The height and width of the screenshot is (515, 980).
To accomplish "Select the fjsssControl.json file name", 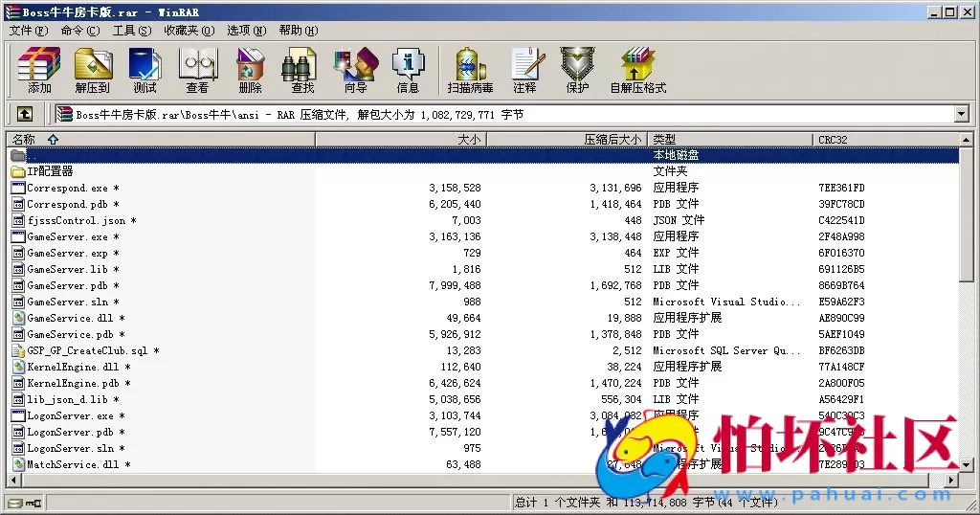I will coord(77,220).
